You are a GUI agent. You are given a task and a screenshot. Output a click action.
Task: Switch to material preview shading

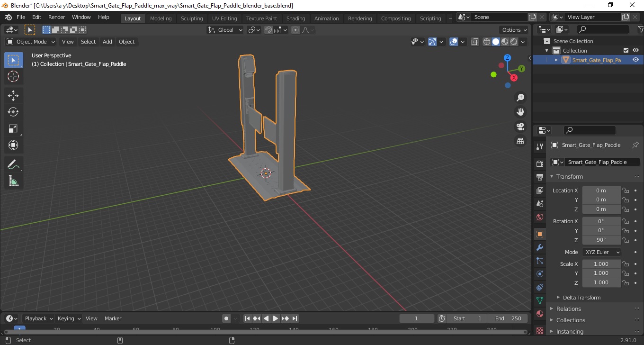[x=505, y=42]
